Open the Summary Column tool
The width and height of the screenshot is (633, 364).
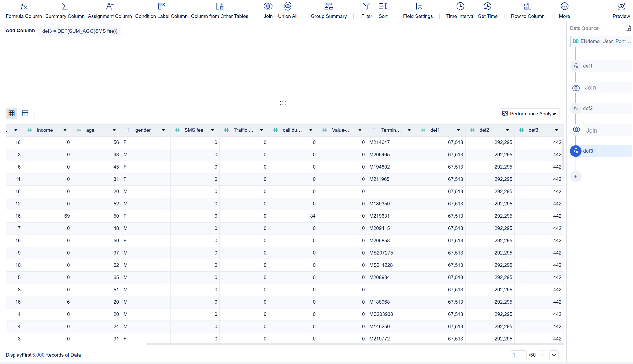tap(65, 10)
